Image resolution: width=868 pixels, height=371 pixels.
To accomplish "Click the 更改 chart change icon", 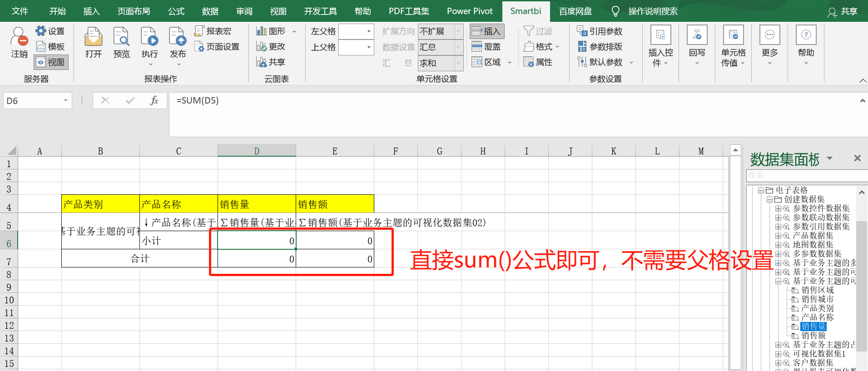I will pyautogui.click(x=261, y=46).
